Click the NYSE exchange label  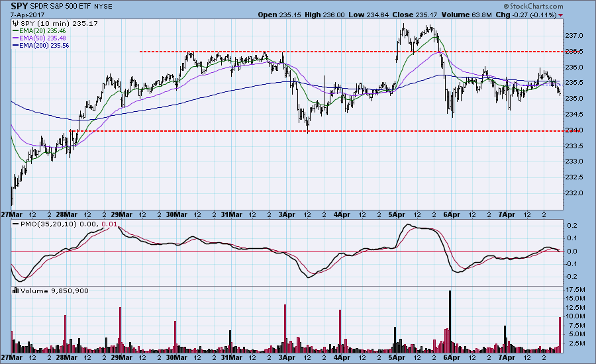coord(103,7)
